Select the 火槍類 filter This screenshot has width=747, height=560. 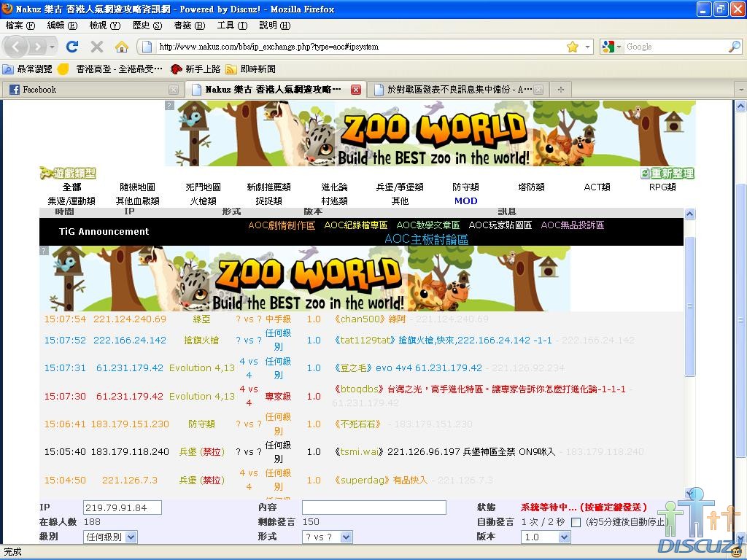click(x=203, y=201)
